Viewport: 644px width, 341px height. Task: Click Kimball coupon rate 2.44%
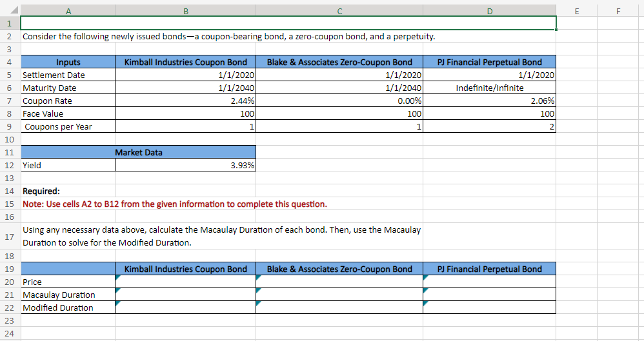click(186, 101)
